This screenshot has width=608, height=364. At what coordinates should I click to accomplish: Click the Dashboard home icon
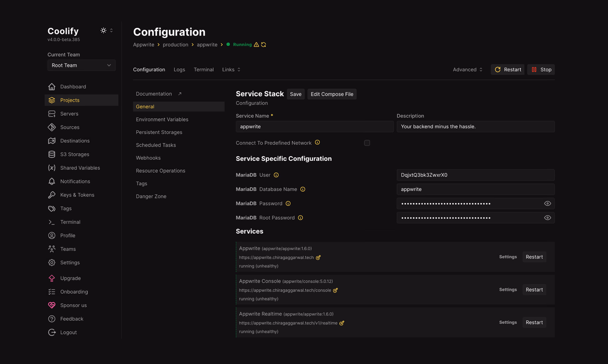pyautogui.click(x=52, y=87)
